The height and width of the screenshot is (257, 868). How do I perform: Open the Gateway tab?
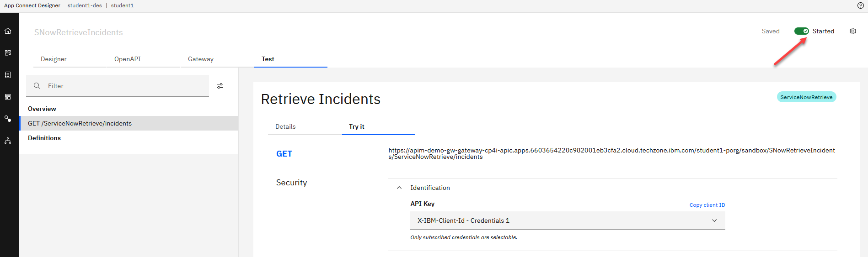tap(201, 59)
